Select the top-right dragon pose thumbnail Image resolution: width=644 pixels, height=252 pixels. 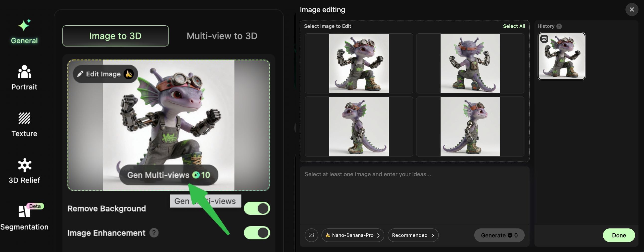coord(470,63)
